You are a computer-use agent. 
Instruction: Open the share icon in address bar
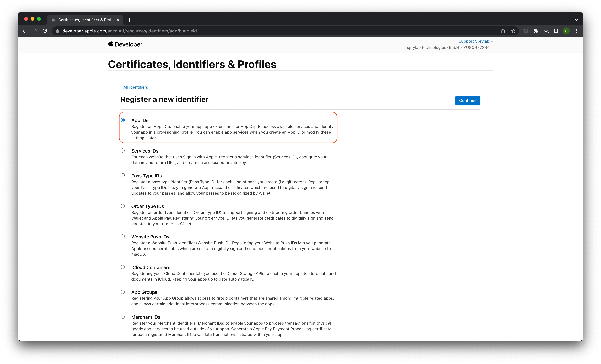503,31
